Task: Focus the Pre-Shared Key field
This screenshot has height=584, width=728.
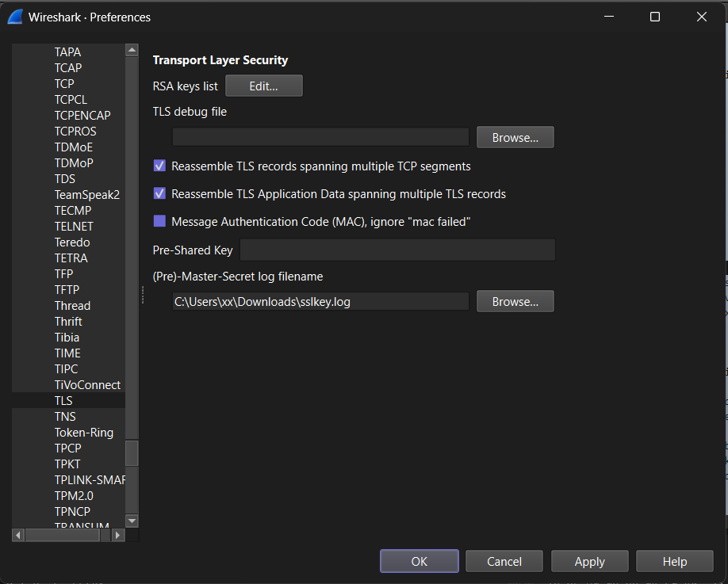Action: pyautogui.click(x=397, y=250)
